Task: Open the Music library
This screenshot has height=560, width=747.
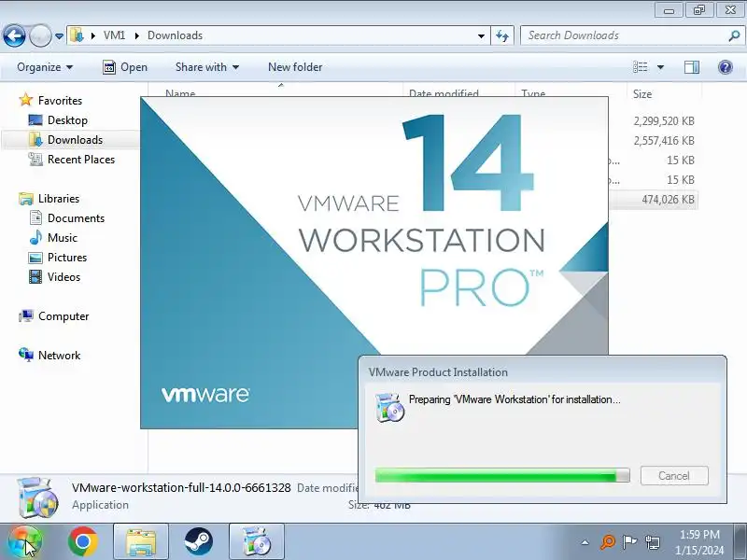Action: coord(62,237)
